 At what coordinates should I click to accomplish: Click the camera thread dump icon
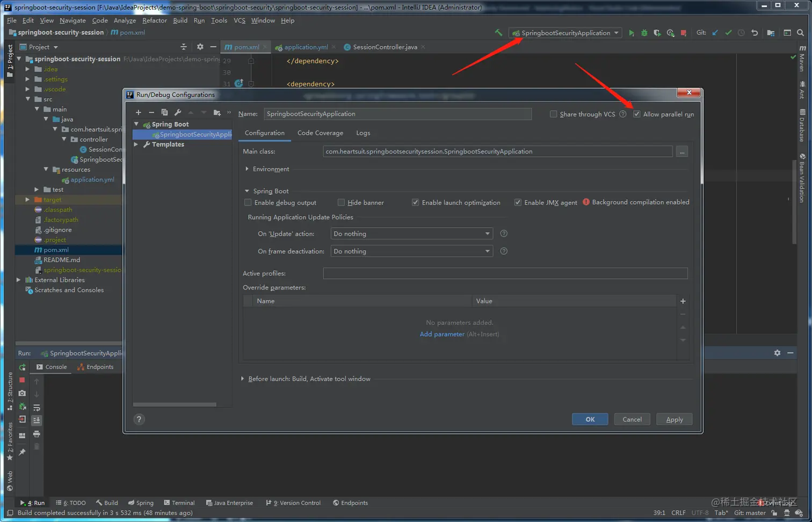click(22, 394)
